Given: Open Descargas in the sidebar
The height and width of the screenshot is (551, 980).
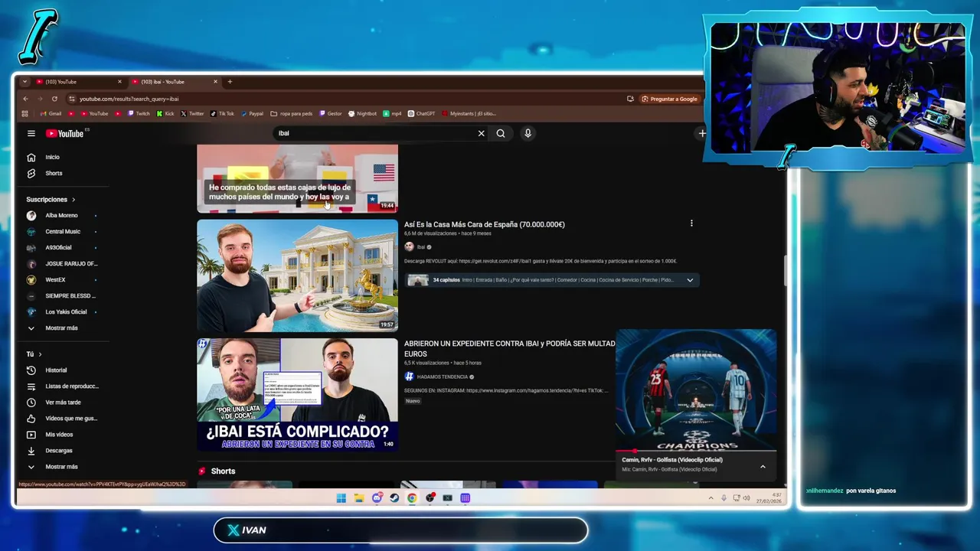Looking at the screenshot, I should (59, 450).
